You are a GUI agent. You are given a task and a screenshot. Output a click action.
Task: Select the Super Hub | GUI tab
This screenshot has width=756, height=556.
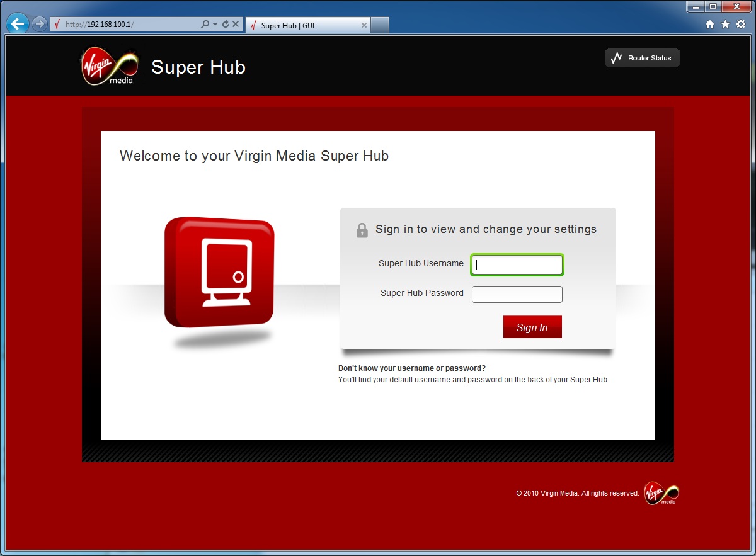[307, 25]
